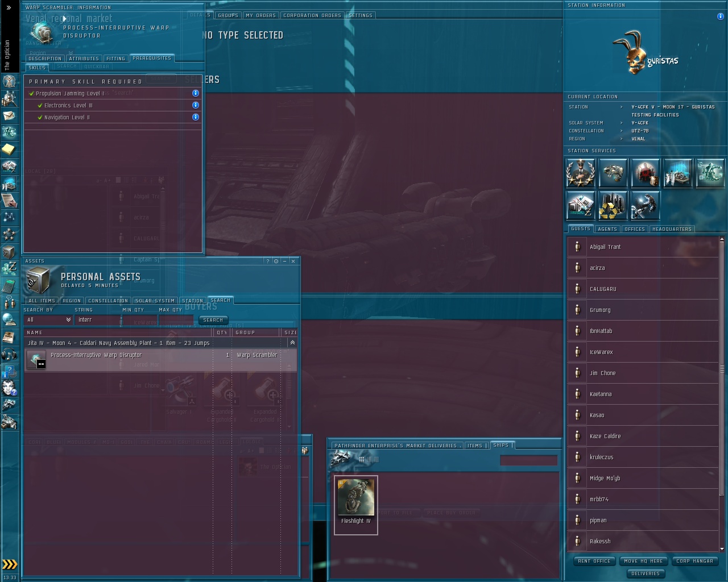Open the papers station service icon

tap(580, 205)
